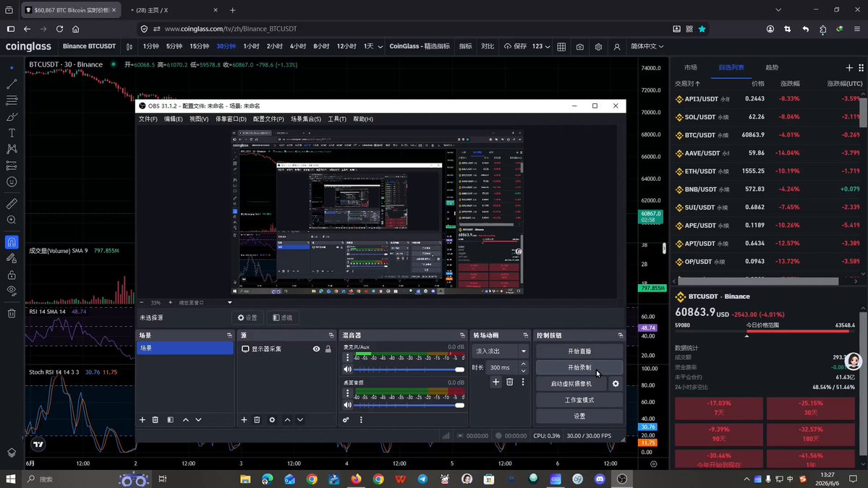Click the trash remove drawings tool in chart sidebar
The height and width of the screenshot is (488, 868).
pyautogui.click(x=12, y=313)
